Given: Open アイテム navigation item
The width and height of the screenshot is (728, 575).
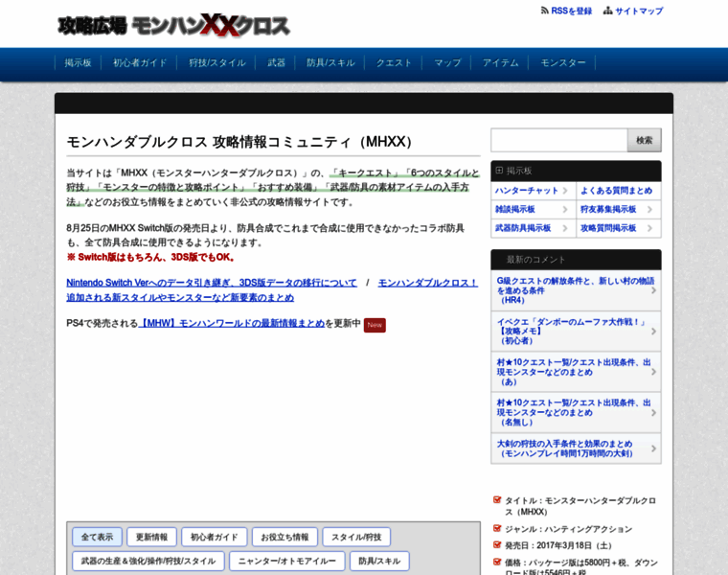Looking at the screenshot, I should pos(500,62).
